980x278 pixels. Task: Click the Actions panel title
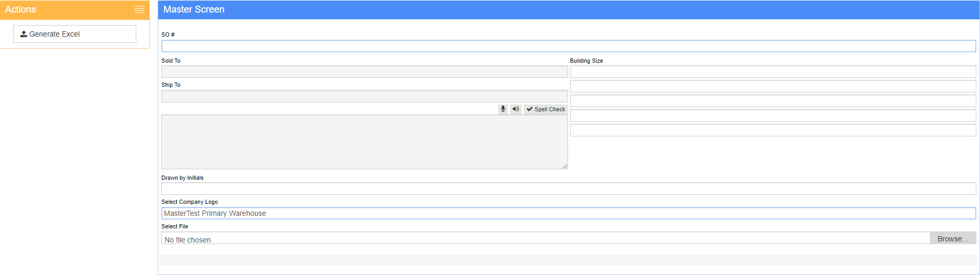[x=20, y=9]
